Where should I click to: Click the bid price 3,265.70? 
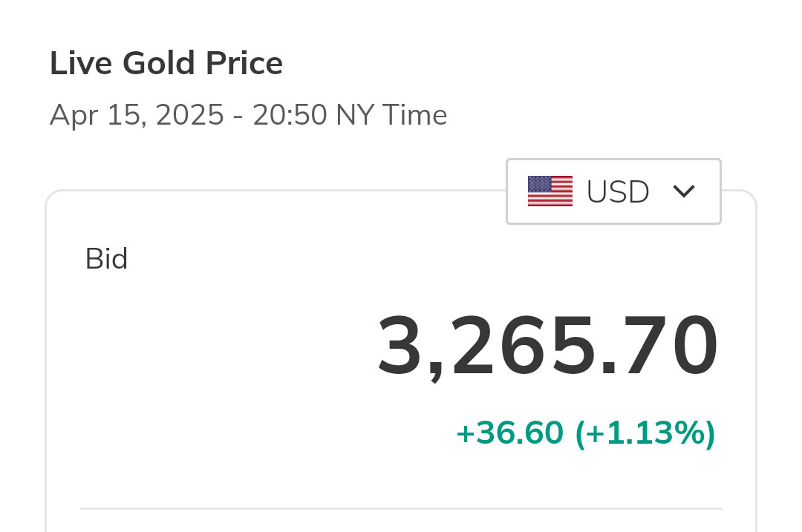[548, 347]
